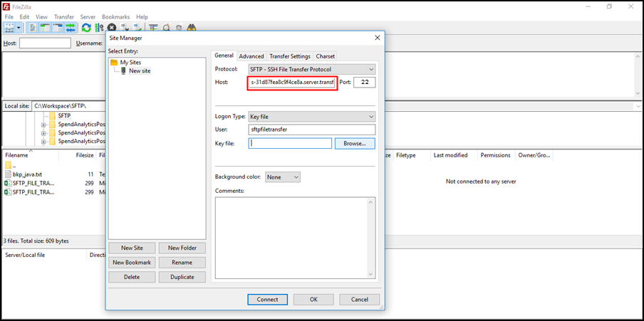Click the parent directory '..' folder icon
The image size is (644, 321).
pyautogui.click(x=9, y=165)
